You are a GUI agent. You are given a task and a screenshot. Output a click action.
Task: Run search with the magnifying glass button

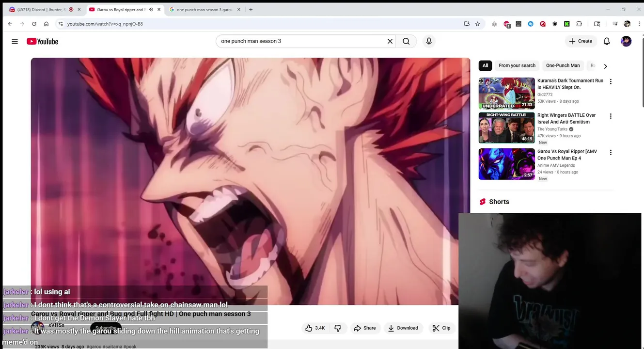(x=406, y=41)
